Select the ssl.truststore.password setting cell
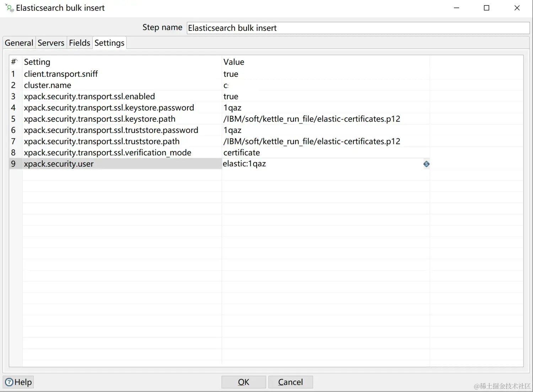This screenshot has width=533, height=392. point(122,130)
